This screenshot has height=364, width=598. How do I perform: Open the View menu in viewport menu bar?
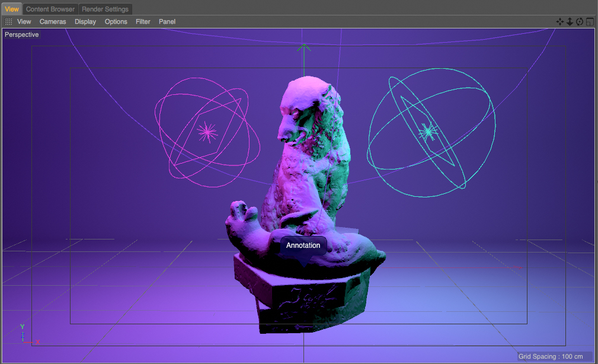click(x=24, y=21)
